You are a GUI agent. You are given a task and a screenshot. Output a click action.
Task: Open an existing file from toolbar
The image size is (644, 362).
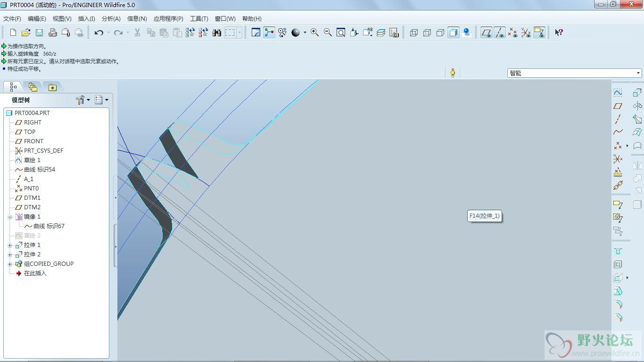point(26,33)
